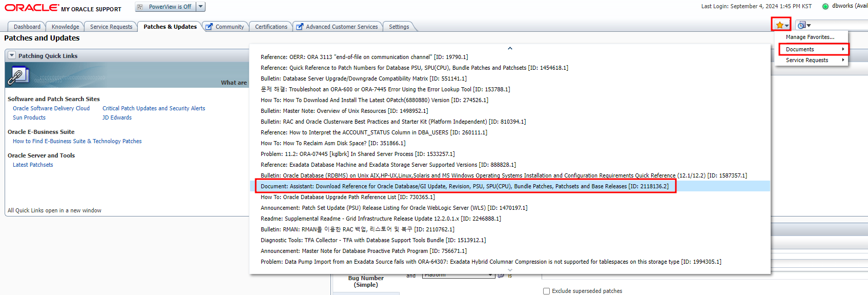
Task: Open the ORA-600 Error Lookup Tool document
Action: (x=385, y=89)
